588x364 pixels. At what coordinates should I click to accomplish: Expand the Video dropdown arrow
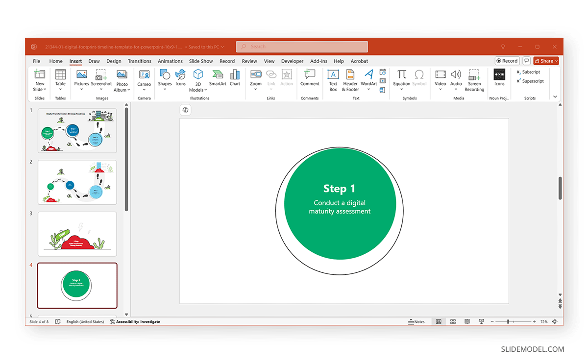click(441, 90)
